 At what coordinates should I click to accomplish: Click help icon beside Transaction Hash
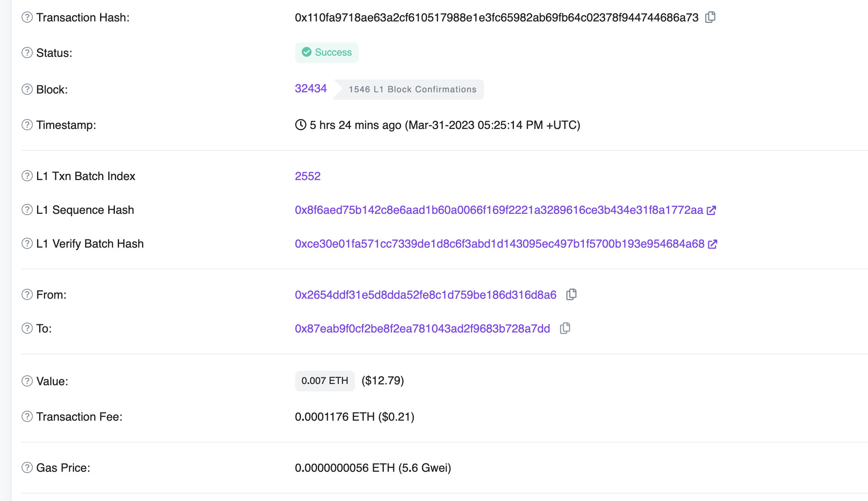pyautogui.click(x=27, y=17)
